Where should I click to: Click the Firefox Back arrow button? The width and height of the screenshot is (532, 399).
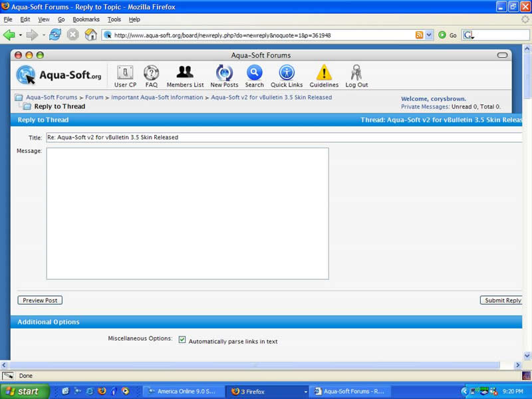coord(9,35)
